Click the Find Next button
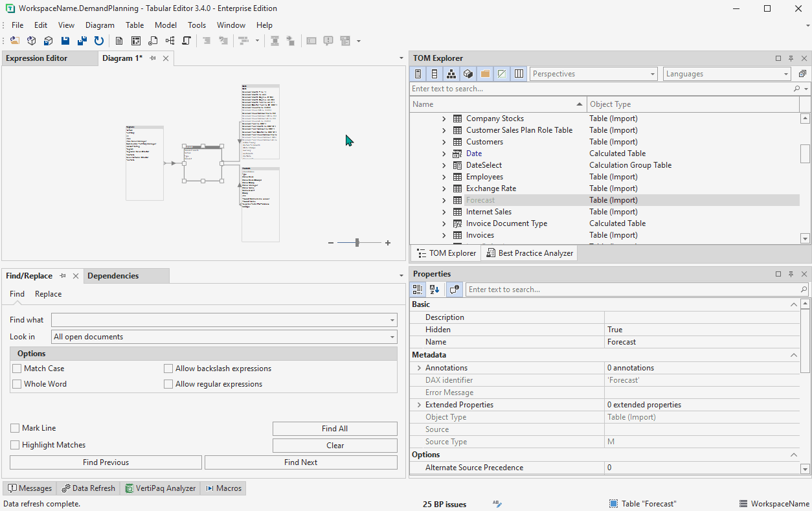 click(x=300, y=462)
